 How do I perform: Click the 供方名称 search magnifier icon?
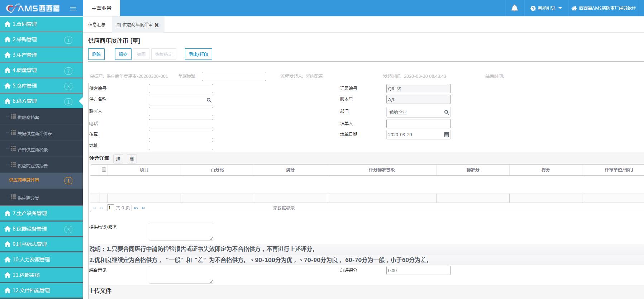pyautogui.click(x=209, y=100)
